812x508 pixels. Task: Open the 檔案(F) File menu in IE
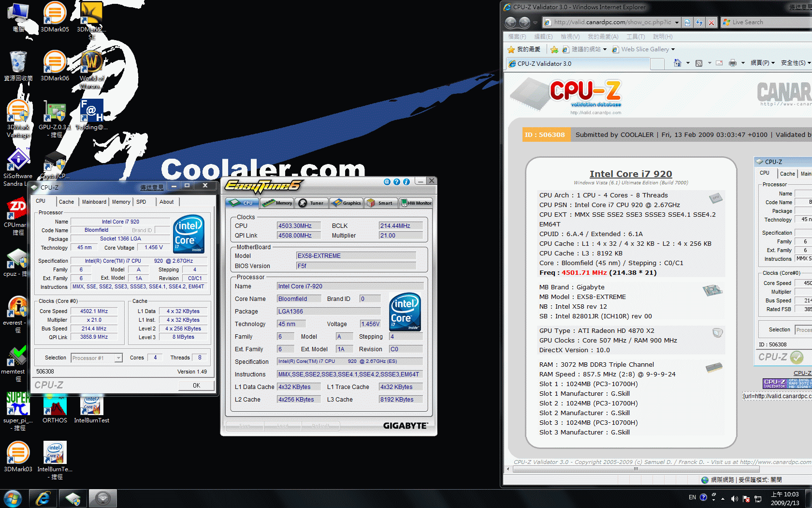(x=517, y=37)
